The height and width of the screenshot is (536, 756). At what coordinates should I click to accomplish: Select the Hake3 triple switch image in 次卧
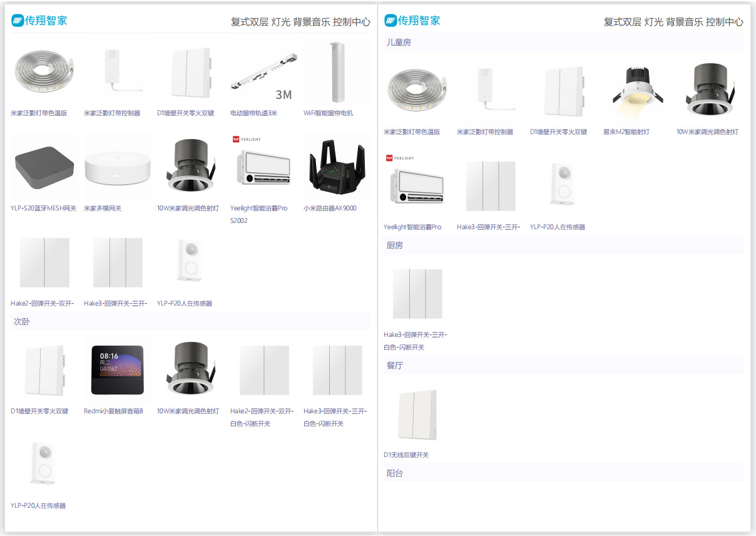[337, 369]
